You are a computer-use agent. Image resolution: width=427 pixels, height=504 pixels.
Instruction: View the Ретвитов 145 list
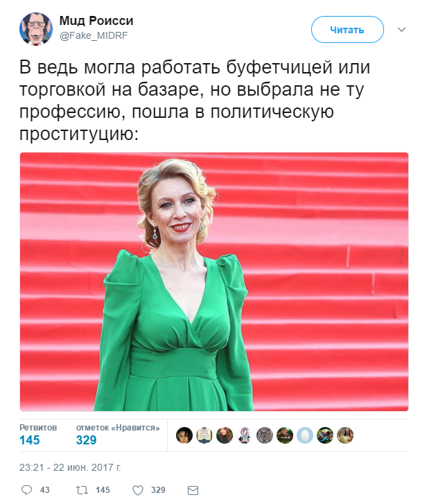tap(38, 435)
